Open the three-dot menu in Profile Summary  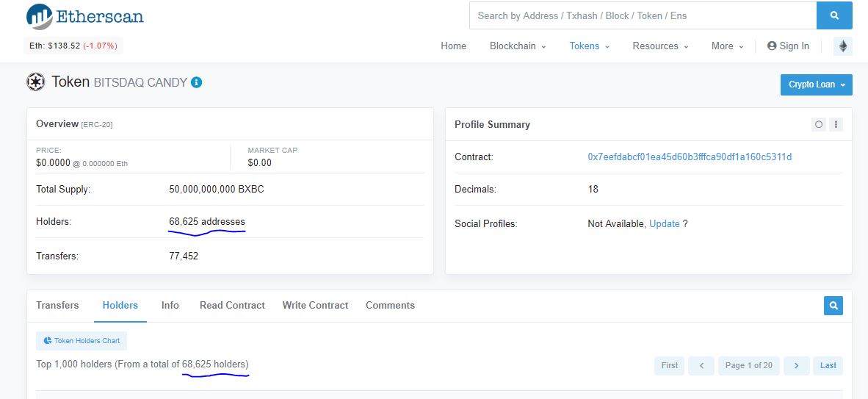click(x=836, y=124)
